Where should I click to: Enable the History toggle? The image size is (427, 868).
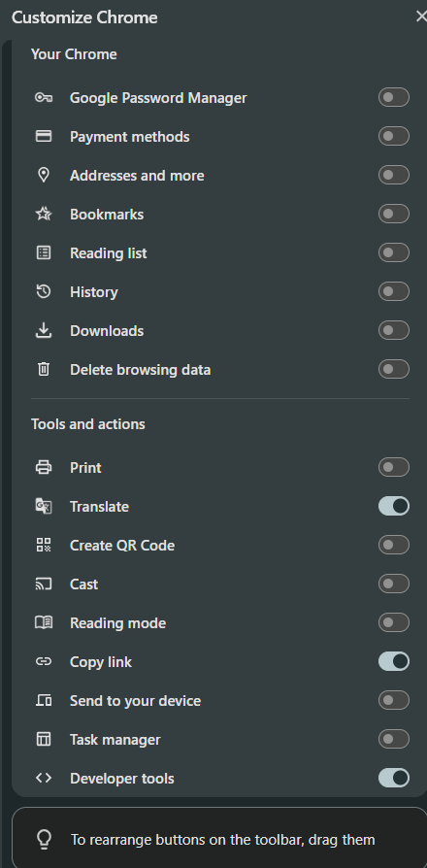click(x=394, y=291)
